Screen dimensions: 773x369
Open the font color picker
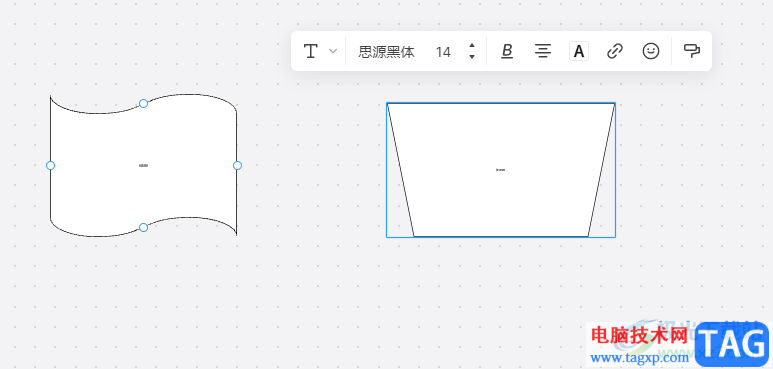[579, 51]
